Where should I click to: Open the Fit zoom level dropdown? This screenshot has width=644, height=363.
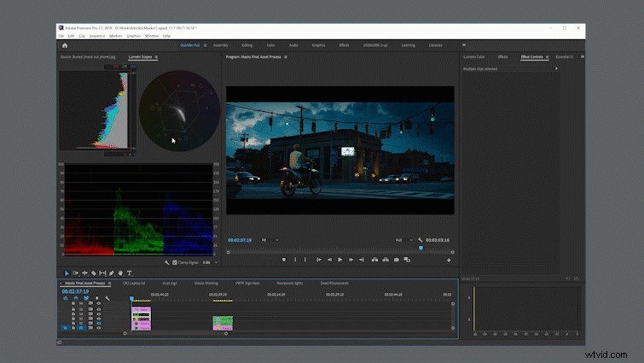270,240
